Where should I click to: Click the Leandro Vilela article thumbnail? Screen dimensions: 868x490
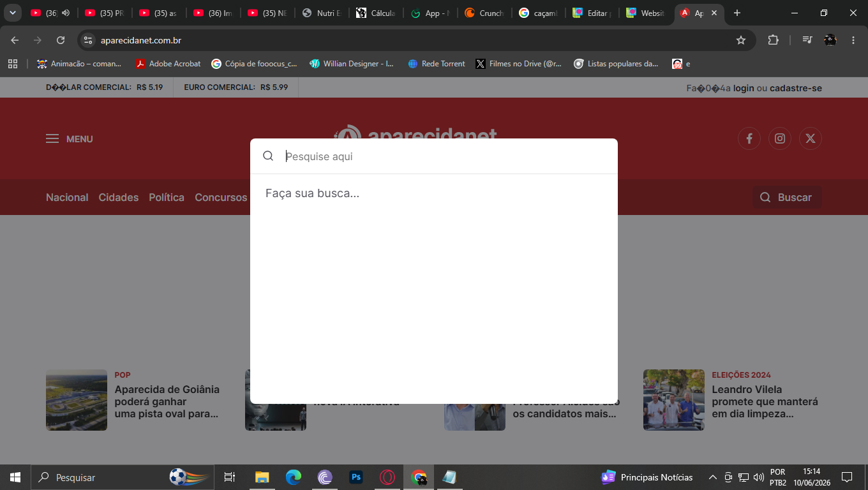(x=674, y=400)
